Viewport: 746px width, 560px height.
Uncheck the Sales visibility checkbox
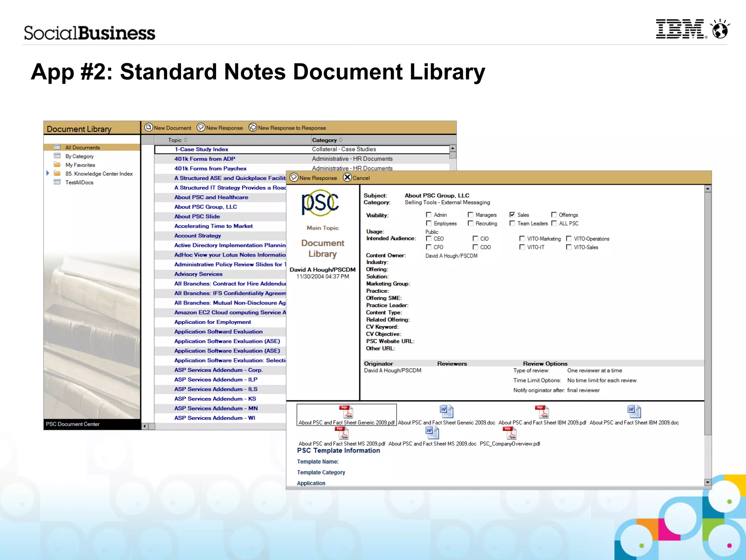tap(512, 215)
